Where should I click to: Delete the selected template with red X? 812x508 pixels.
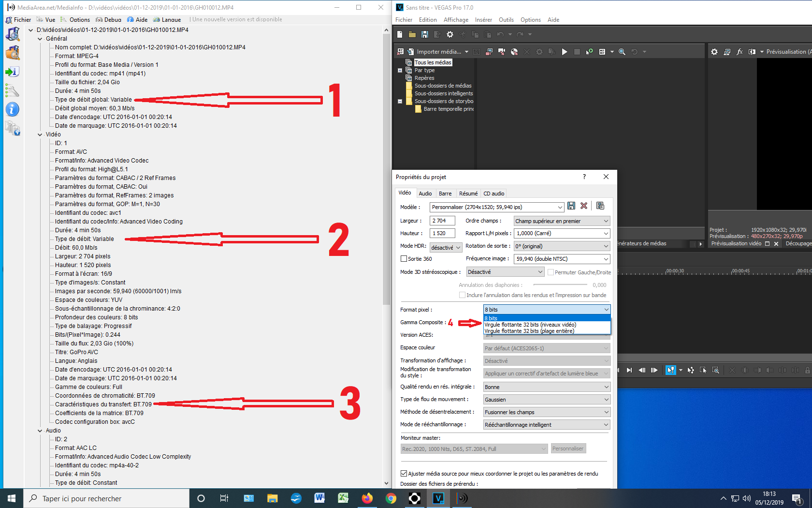click(x=584, y=206)
